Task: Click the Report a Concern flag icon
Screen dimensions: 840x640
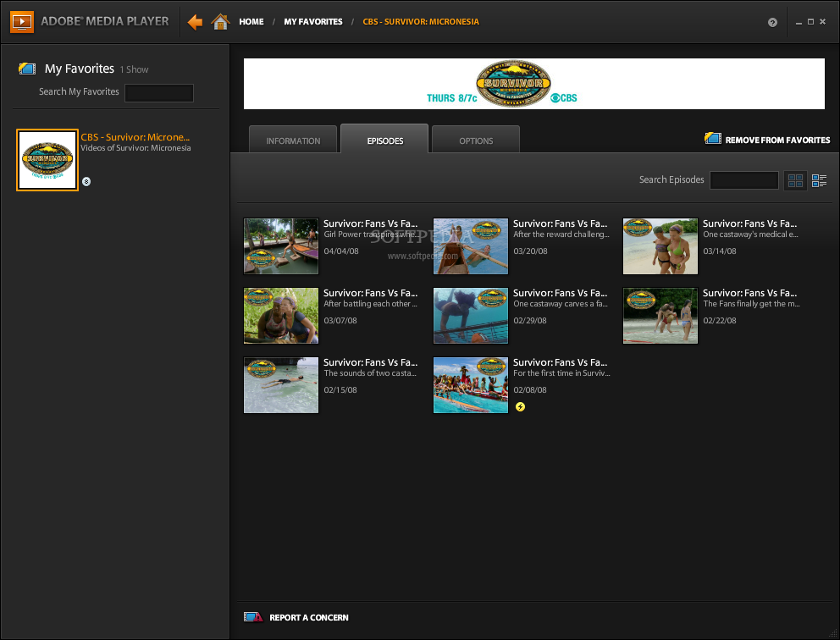Action: 253,617
